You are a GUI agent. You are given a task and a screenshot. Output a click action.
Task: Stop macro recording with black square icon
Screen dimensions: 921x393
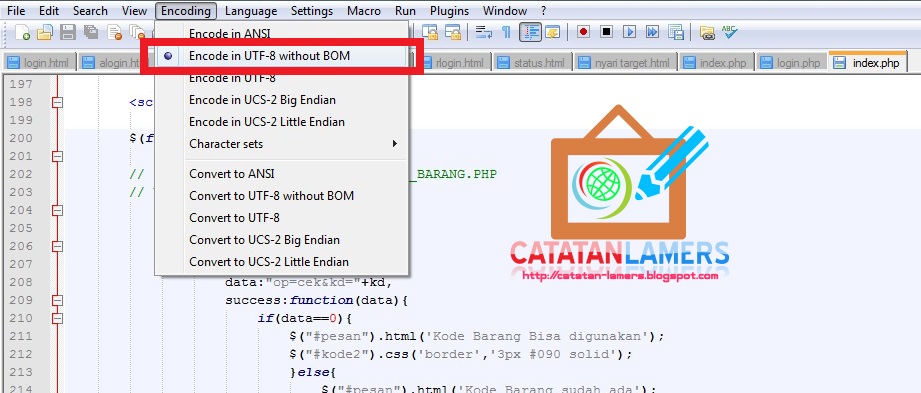point(606,32)
